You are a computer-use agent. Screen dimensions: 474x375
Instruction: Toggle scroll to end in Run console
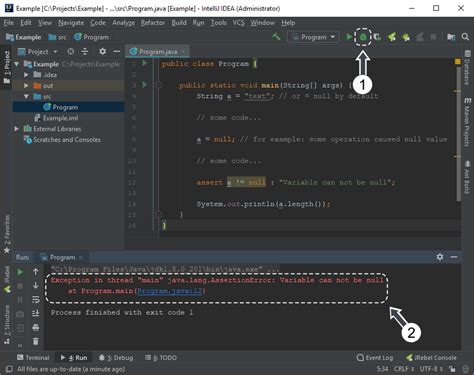(x=36, y=313)
